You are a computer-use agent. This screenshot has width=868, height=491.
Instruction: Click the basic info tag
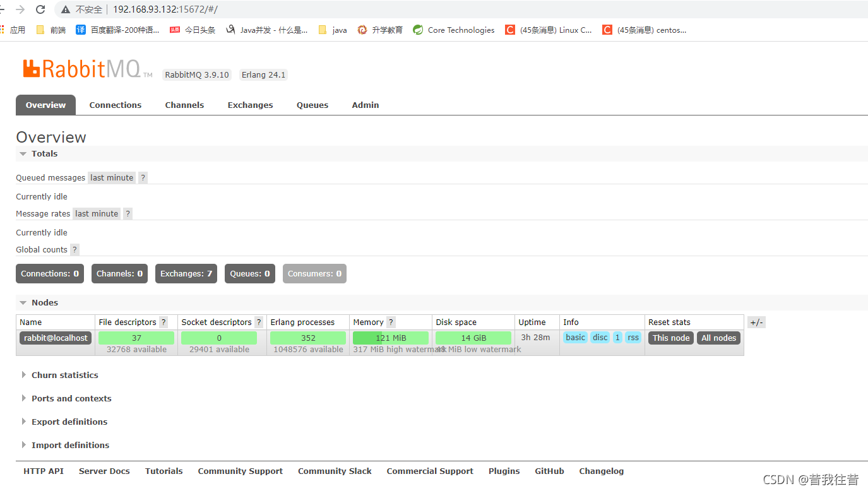(575, 338)
